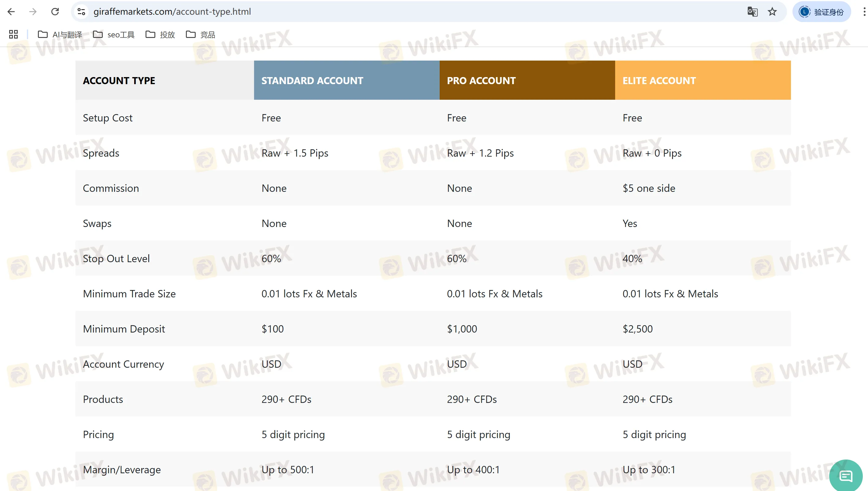Open Chrome three-dot menu

pyautogui.click(x=864, y=12)
